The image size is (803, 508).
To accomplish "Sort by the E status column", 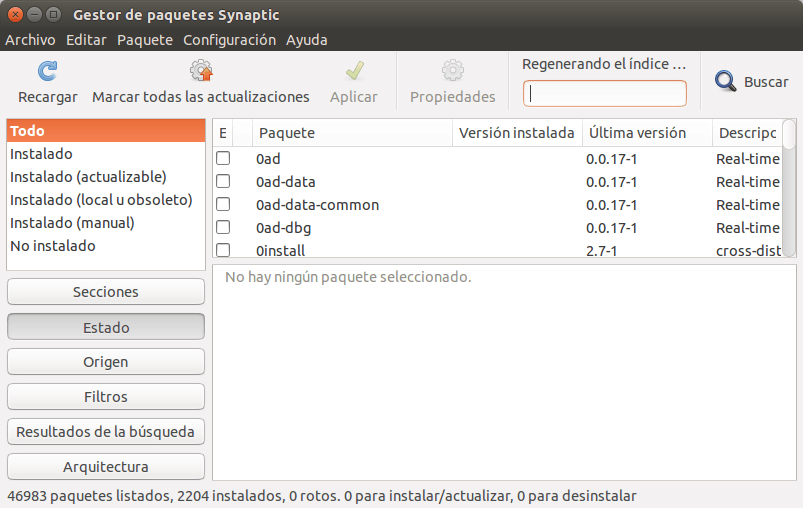I will tap(223, 133).
